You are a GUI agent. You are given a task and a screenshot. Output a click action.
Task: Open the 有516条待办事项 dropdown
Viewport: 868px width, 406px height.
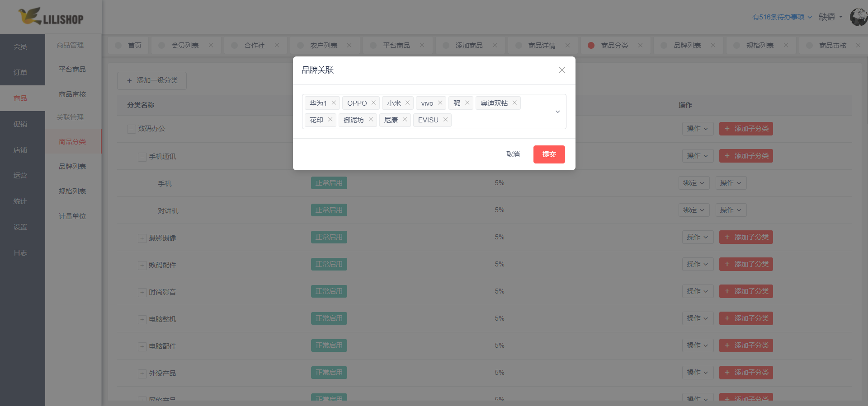point(782,17)
